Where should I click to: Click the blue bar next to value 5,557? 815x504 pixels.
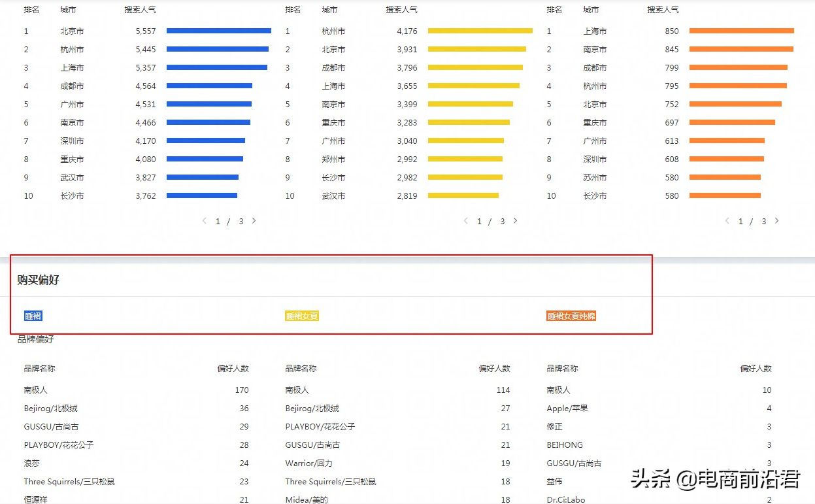219,31
